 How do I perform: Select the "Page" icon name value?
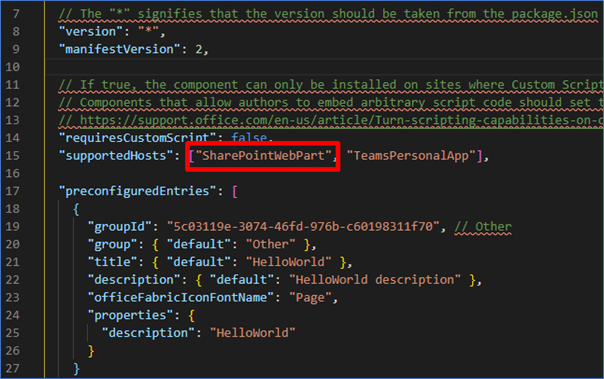point(310,297)
